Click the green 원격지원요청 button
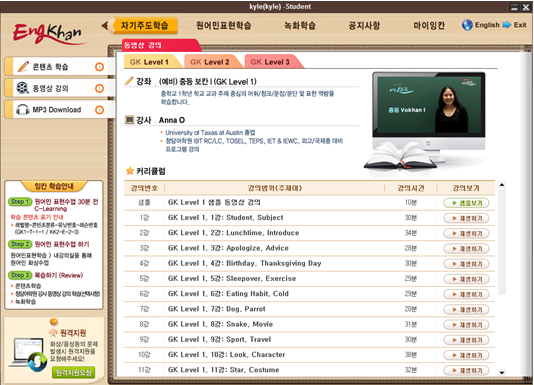Image resolution: width=534 pixels, height=385 pixels. click(x=74, y=372)
